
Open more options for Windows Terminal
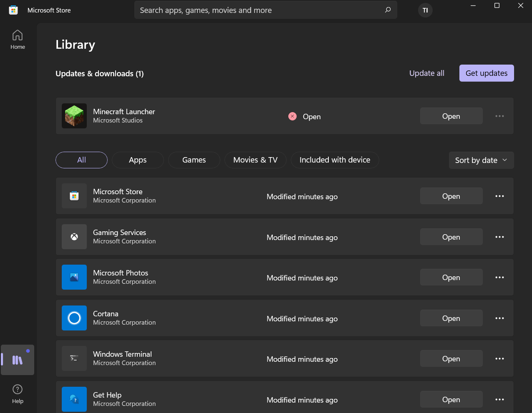pyautogui.click(x=499, y=359)
